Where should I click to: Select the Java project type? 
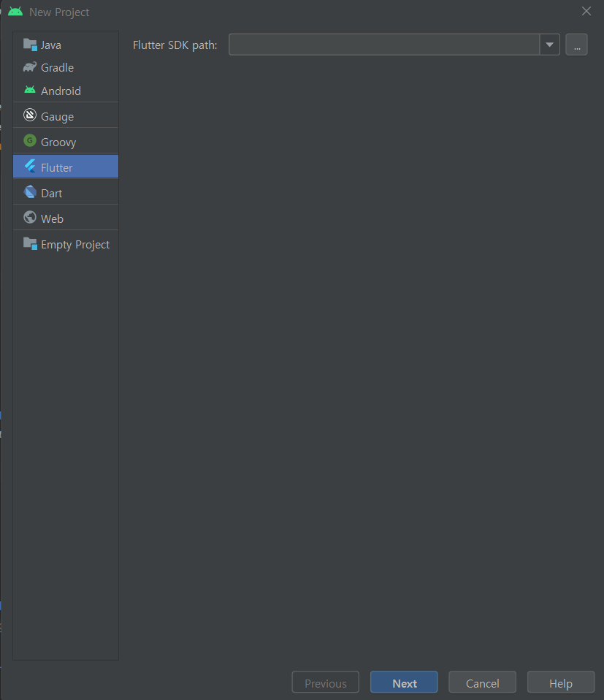(66, 45)
